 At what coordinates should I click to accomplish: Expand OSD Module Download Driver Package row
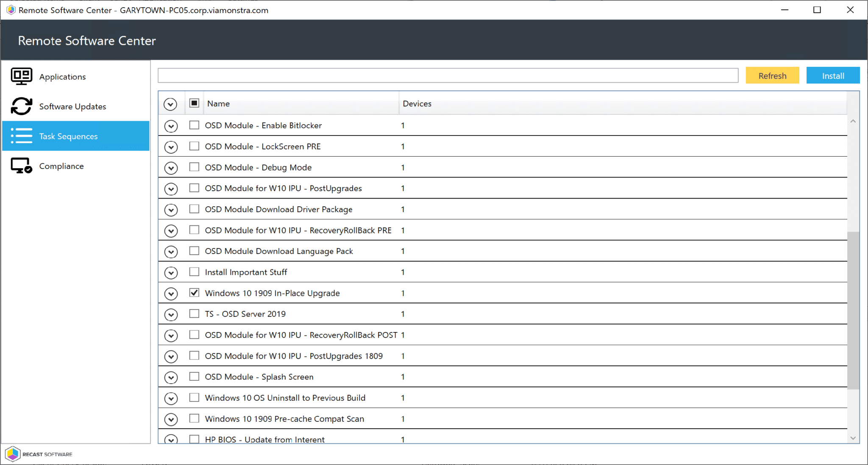click(x=171, y=210)
